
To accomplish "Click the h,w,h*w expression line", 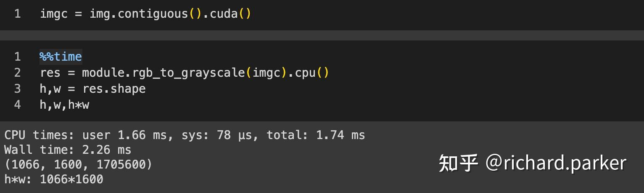I will (64, 105).
